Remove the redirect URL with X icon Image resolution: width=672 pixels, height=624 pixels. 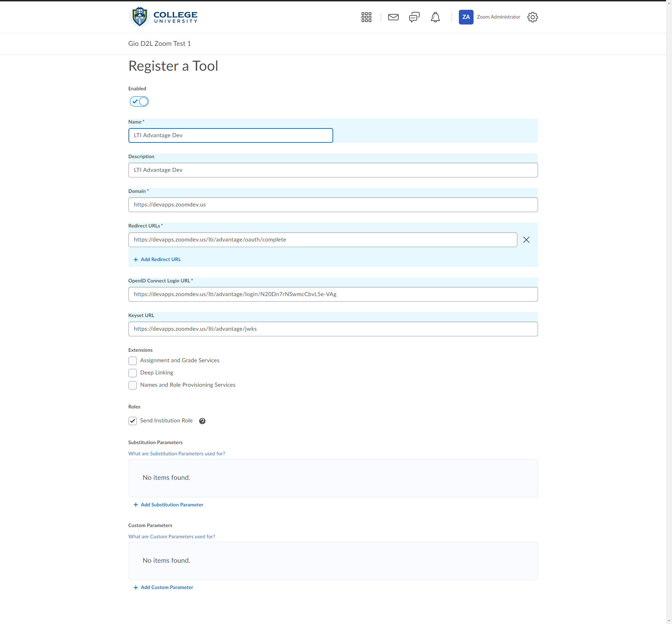526,240
